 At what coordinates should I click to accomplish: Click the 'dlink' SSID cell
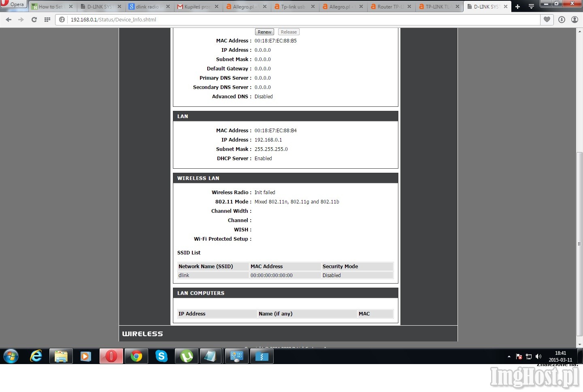(213, 275)
